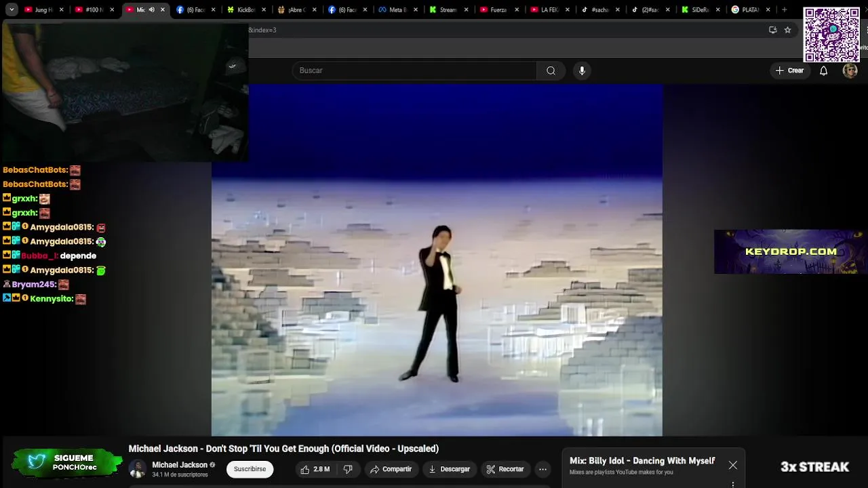Image resolution: width=868 pixels, height=488 pixels.
Task: Open the user account avatar menu
Action: click(850, 70)
